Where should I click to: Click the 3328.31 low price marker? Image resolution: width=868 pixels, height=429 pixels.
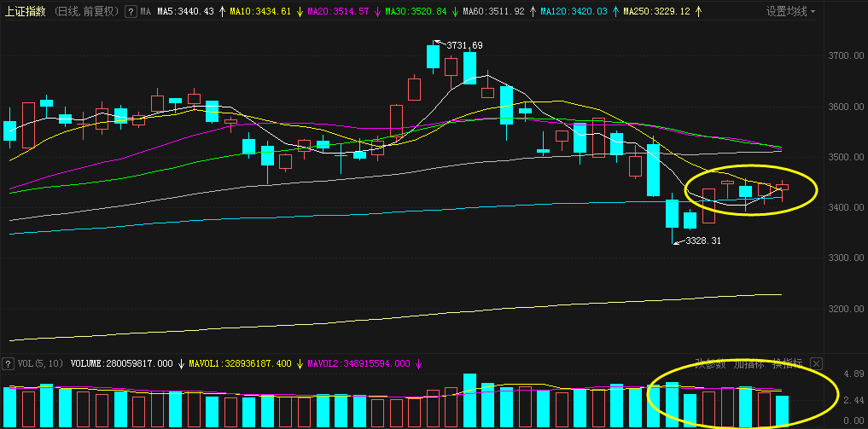click(x=702, y=241)
